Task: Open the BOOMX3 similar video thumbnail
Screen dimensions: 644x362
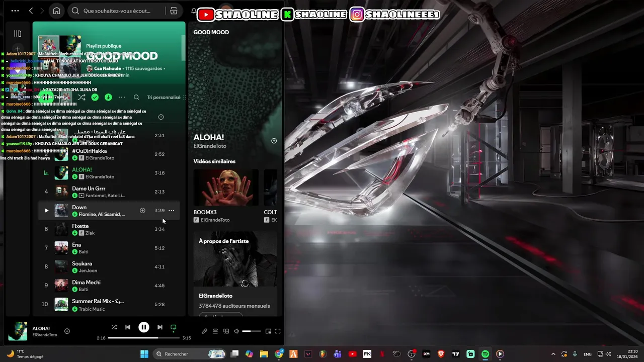Action: click(x=226, y=188)
